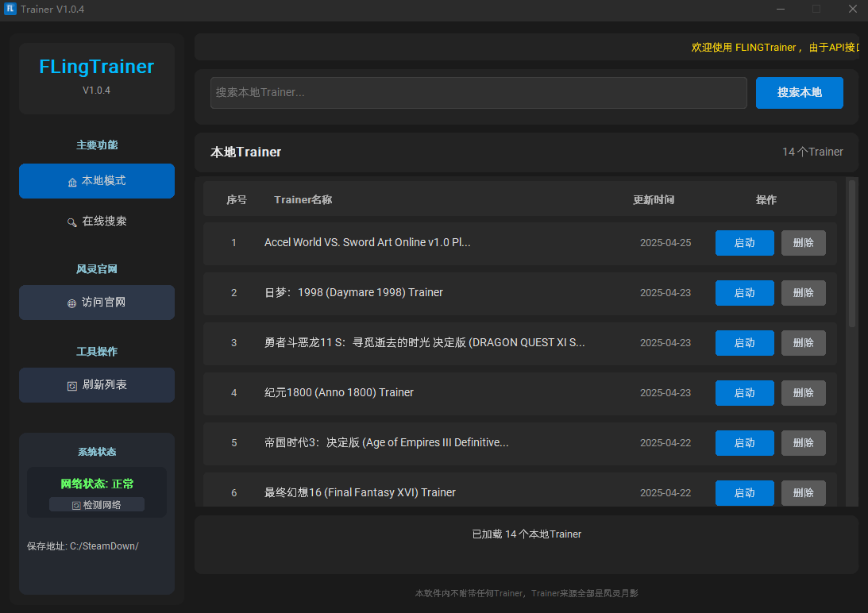Click the 2025-04-25 date of row 1
The width and height of the screenshot is (868, 613).
click(x=665, y=242)
